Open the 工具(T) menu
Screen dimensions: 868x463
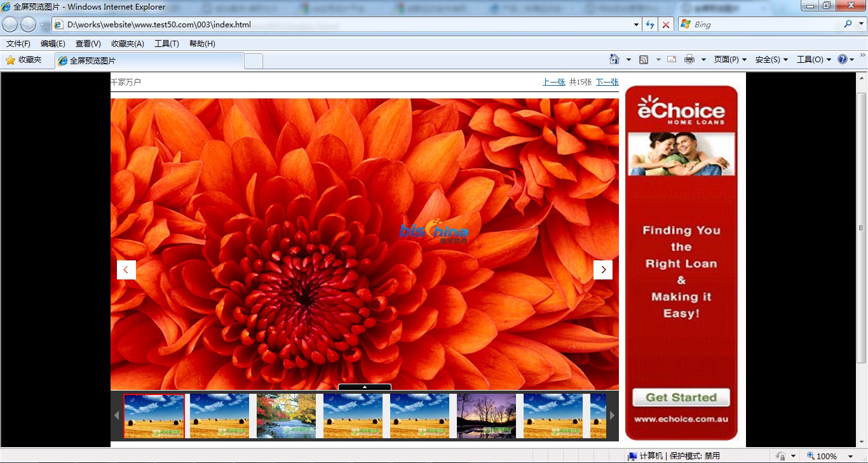pos(166,44)
